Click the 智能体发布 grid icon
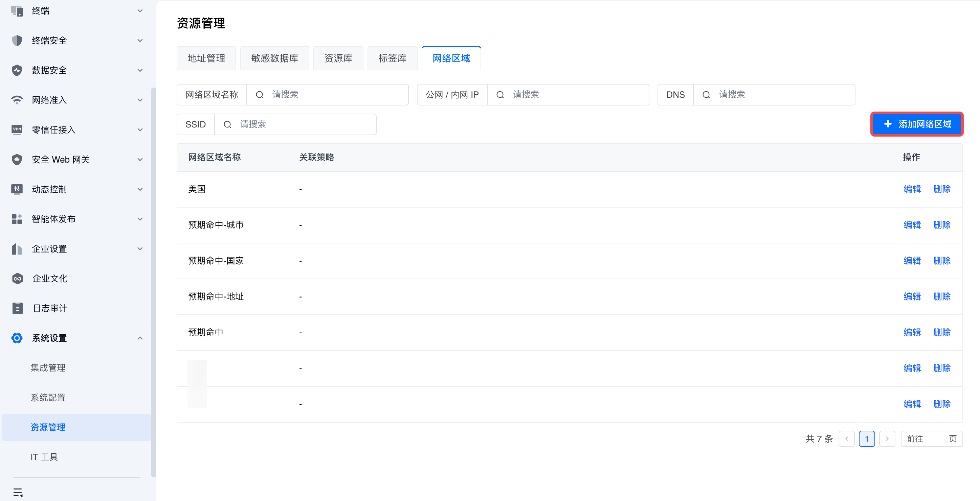The height and width of the screenshot is (501, 980). coord(17,219)
